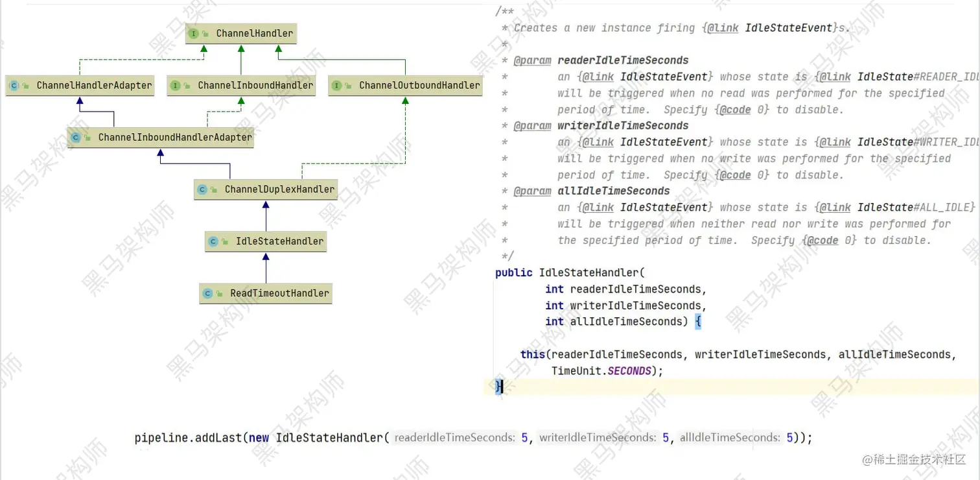The height and width of the screenshot is (480, 980).
Task: Click pipeline.addLast in the bottom code line
Action: pyautogui.click(x=188, y=438)
